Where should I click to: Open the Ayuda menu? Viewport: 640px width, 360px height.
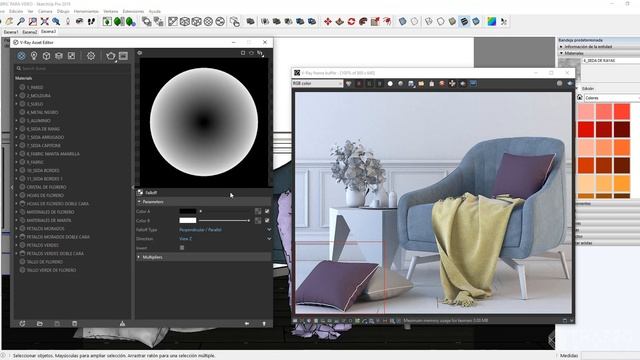point(155,11)
